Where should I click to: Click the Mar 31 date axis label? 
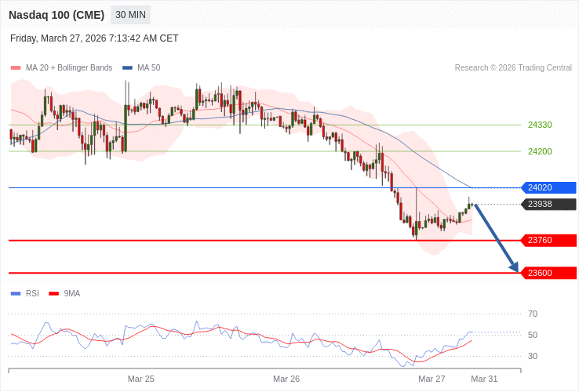coord(484,379)
